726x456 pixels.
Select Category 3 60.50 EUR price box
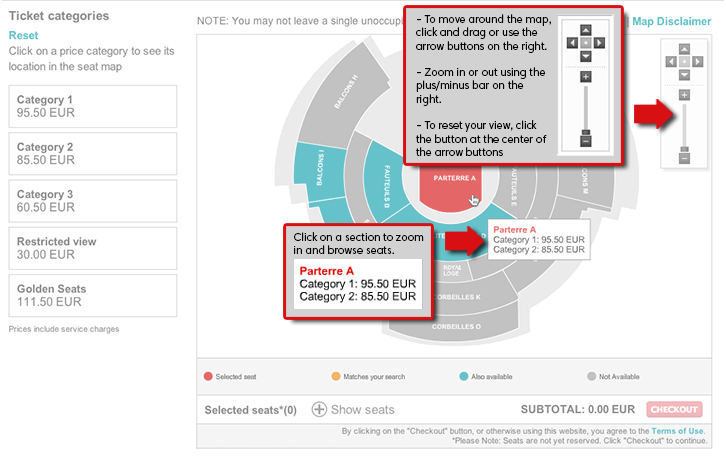[93, 200]
